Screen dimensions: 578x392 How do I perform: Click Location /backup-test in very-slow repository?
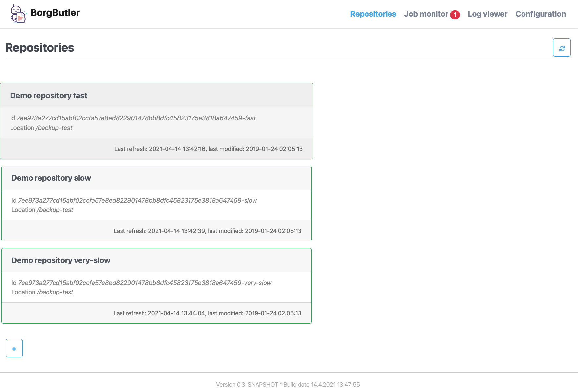(42, 292)
